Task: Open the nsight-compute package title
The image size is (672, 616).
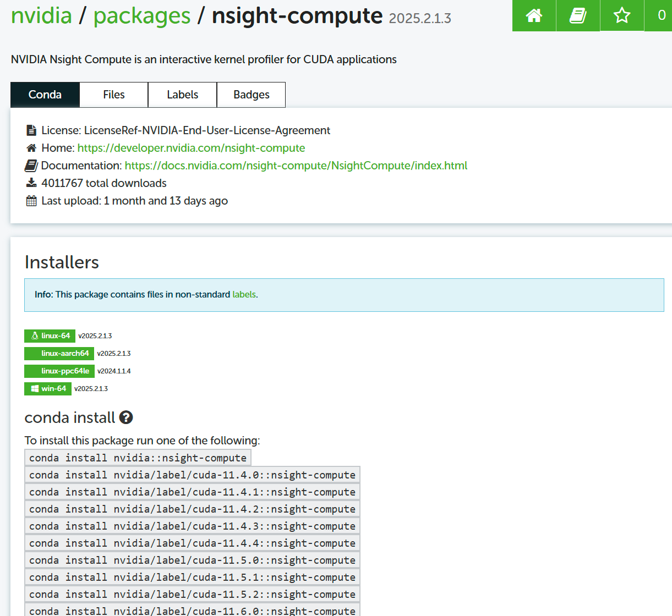Action: [x=297, y=15]
